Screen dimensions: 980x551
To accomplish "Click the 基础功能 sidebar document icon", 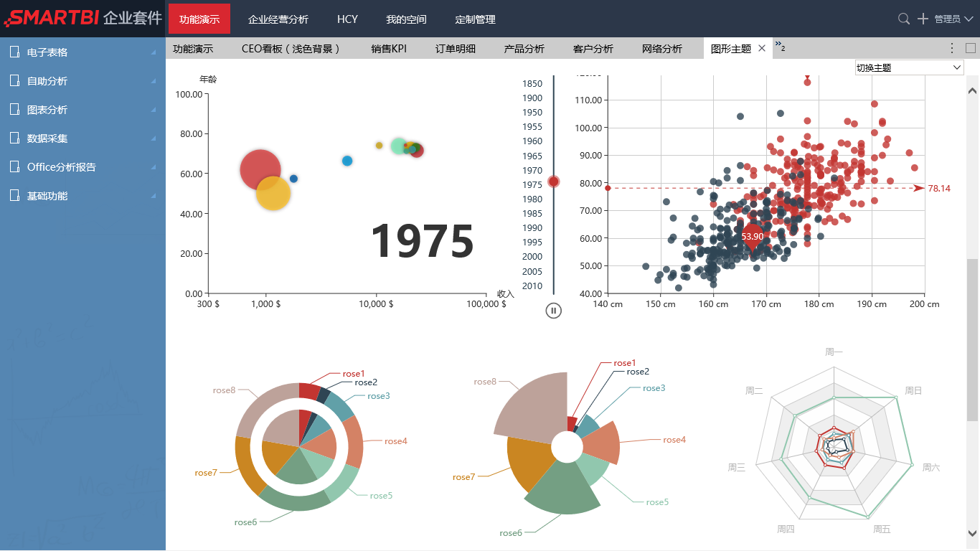I will coord(14,196).
